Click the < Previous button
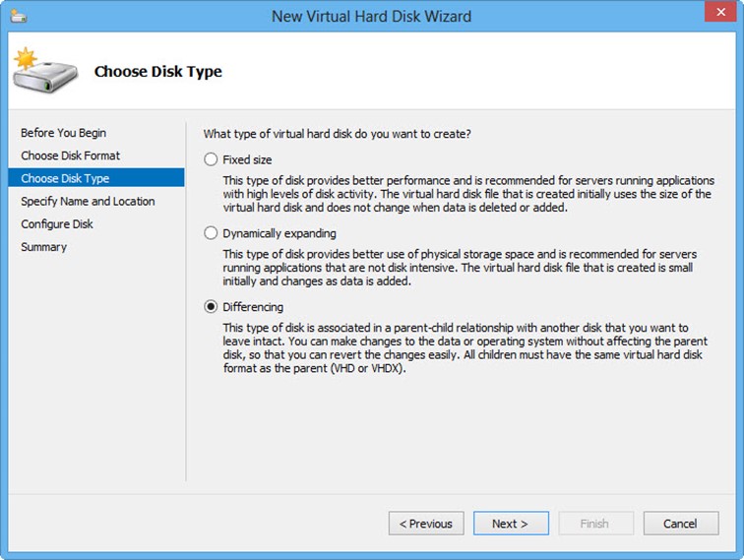The width and height of the screenshot is (744, 560). [426, 524]
